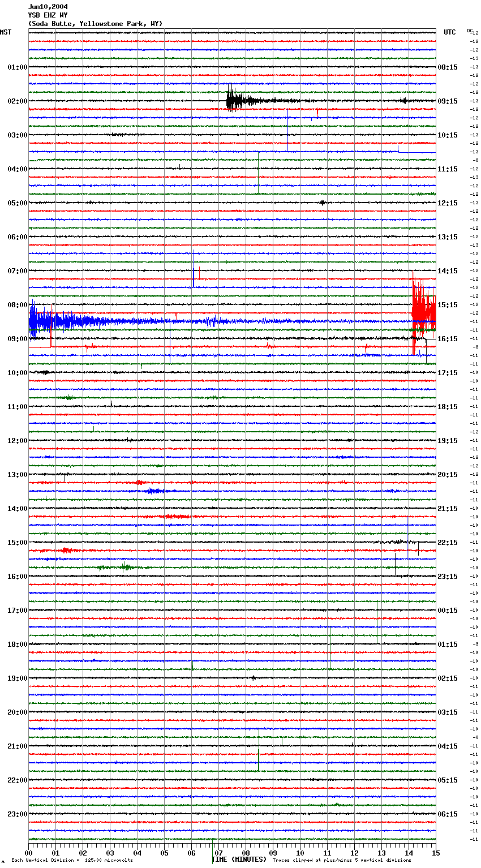Click the "Each Vertical Division = 125.00 microvolts" note
The image size is (481, 868).
[72, 860]
